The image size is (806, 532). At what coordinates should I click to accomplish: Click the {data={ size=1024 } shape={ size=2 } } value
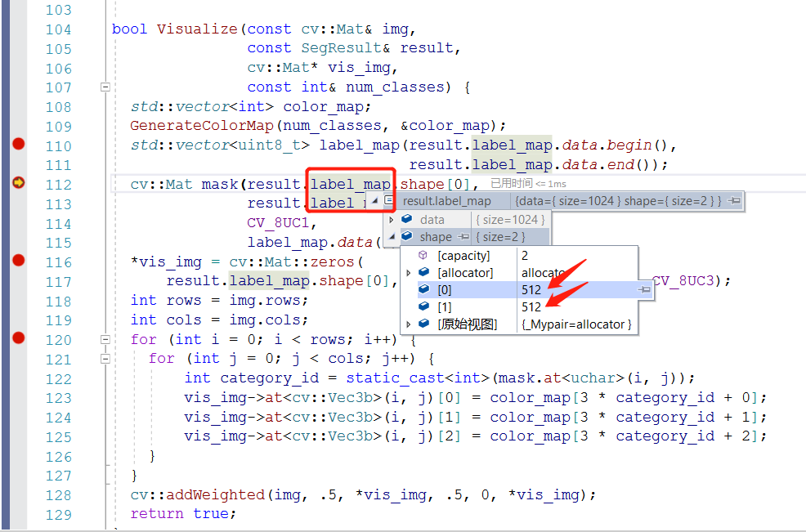[x=618, y=201]
